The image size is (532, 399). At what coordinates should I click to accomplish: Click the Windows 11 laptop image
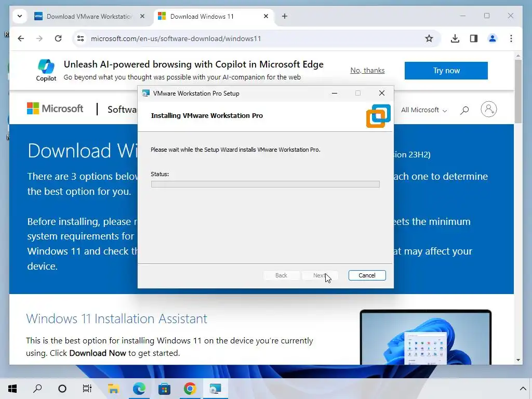tap(425, 337)
